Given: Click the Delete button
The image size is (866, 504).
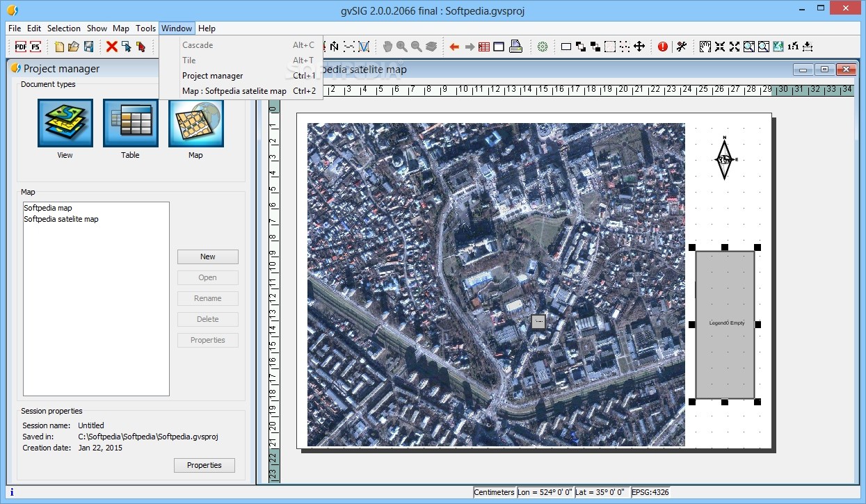Looking at the screenshot, I should point(208,319).
